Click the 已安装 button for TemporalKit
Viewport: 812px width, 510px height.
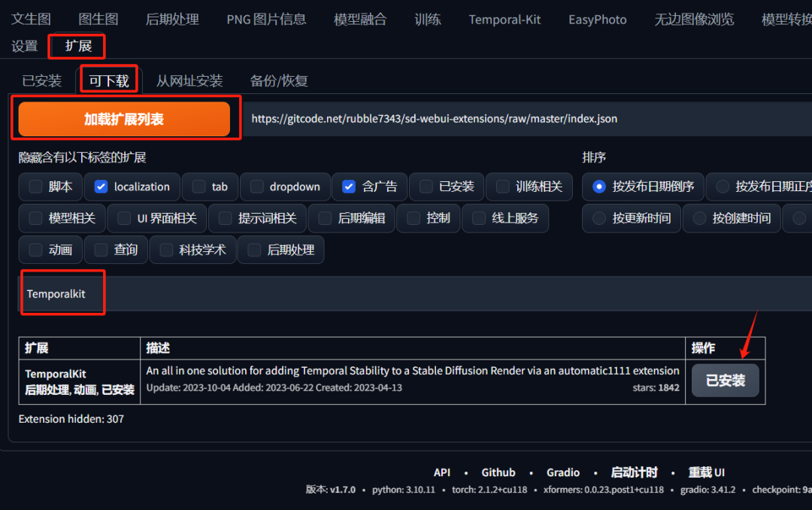pyautogui.click(x=725, y=381)
